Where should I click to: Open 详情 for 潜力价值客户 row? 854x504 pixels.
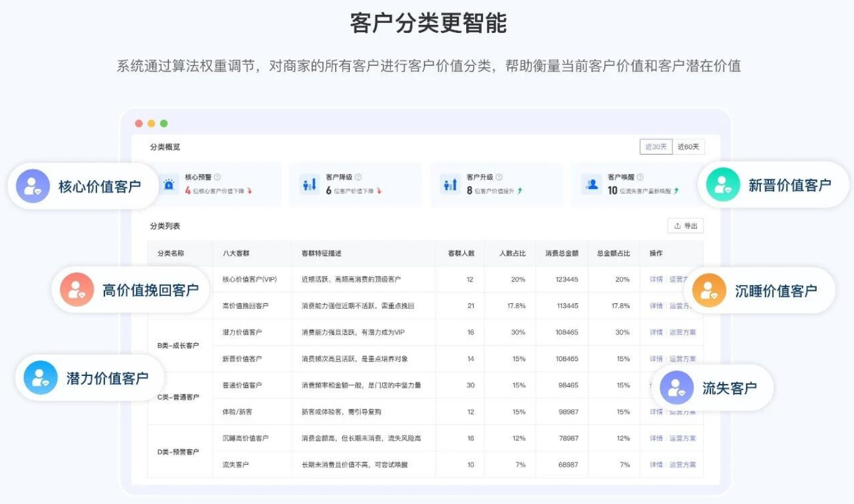pyautogui.click(x=656, y=332)
